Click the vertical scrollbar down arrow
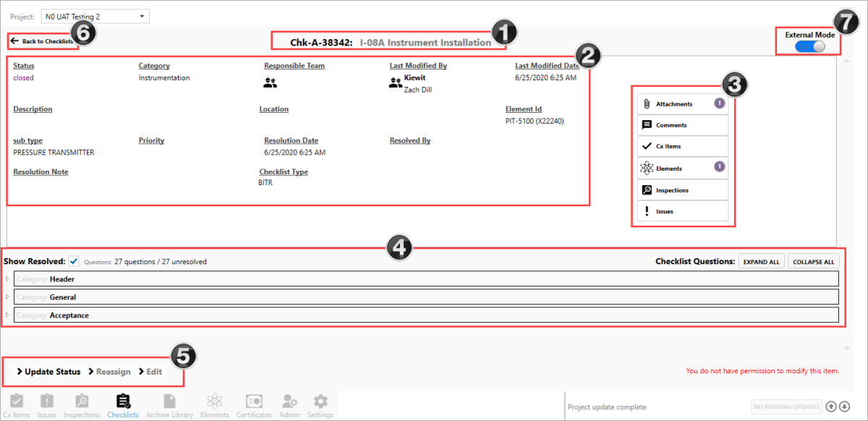 click(x=846, y=349)
